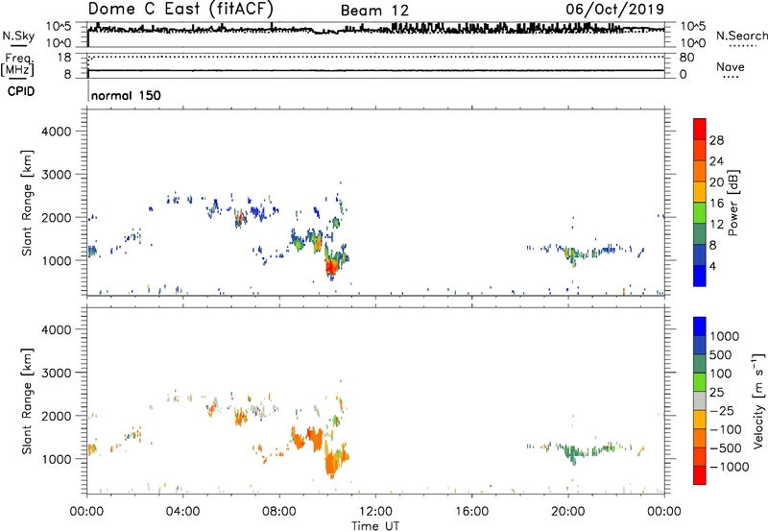Click the right '10^0' noise axis tick
The height and width of the screenshot is (532, 768).
(x=692, y=43)
